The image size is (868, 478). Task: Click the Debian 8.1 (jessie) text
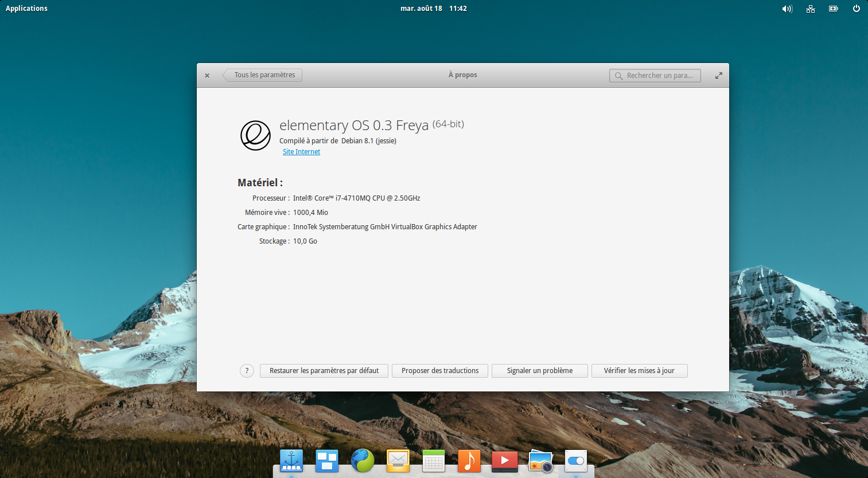pyautogui.click(x=369, y=141)
